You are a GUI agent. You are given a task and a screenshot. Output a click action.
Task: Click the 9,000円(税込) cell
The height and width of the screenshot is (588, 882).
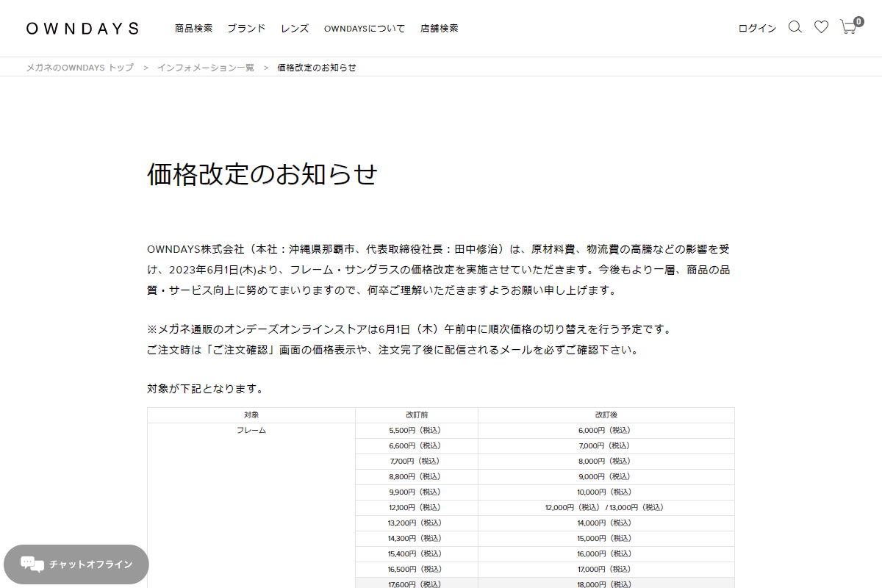click(606, 476)
